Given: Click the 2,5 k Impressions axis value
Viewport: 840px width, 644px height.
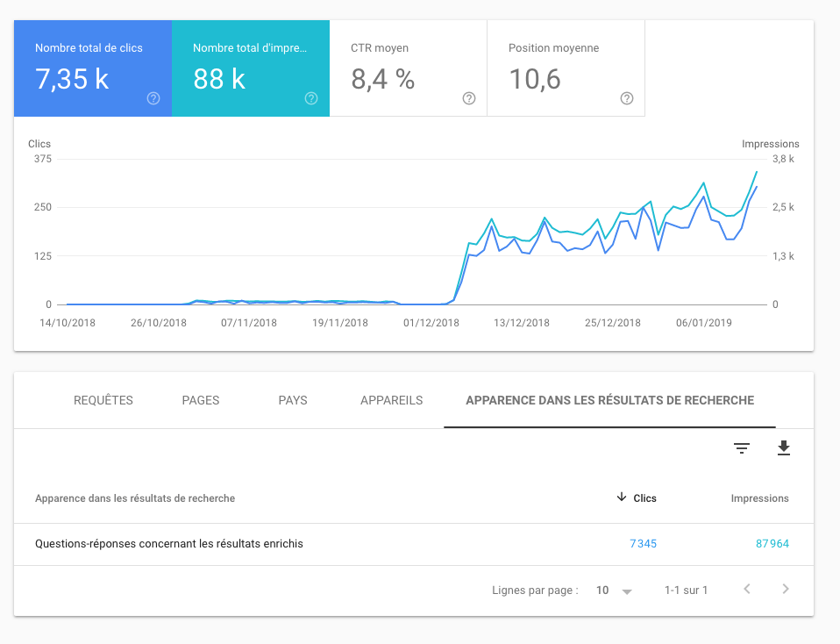Looking at the screenshot, I should click(783, 207).
